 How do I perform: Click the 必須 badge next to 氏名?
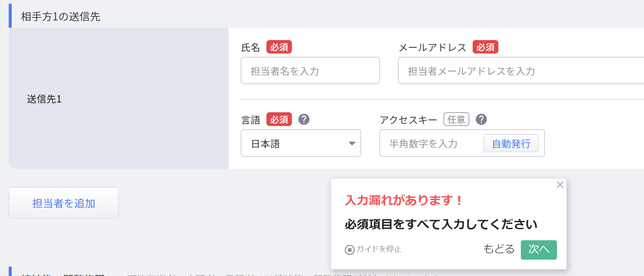pos(279,47)
